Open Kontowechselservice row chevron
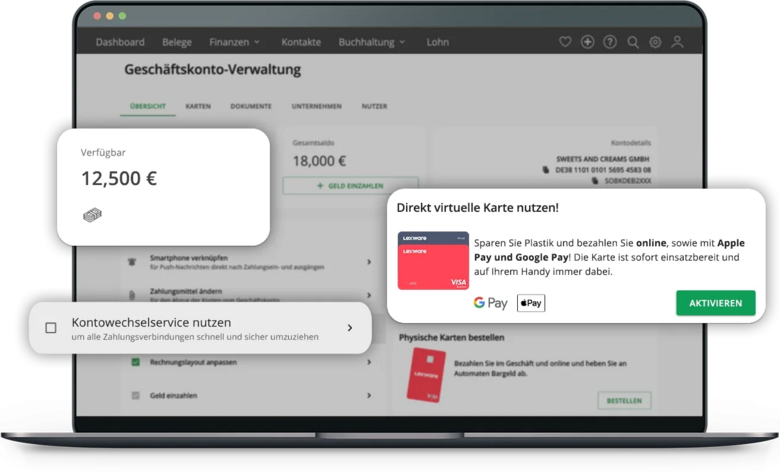 (x=349, y=327)
